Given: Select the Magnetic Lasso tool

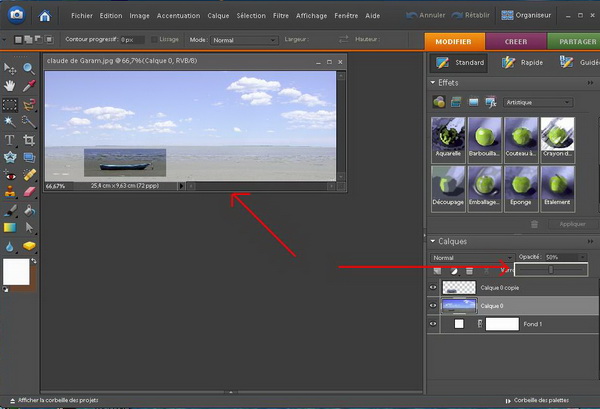Looking at the screenshot, I should (x=29, y=104).
